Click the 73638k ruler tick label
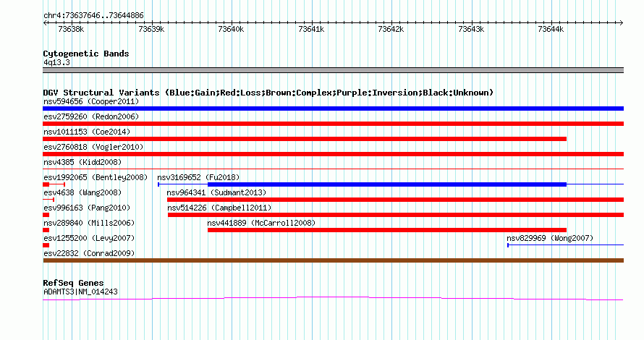644x340 pixels. (71, 29)
